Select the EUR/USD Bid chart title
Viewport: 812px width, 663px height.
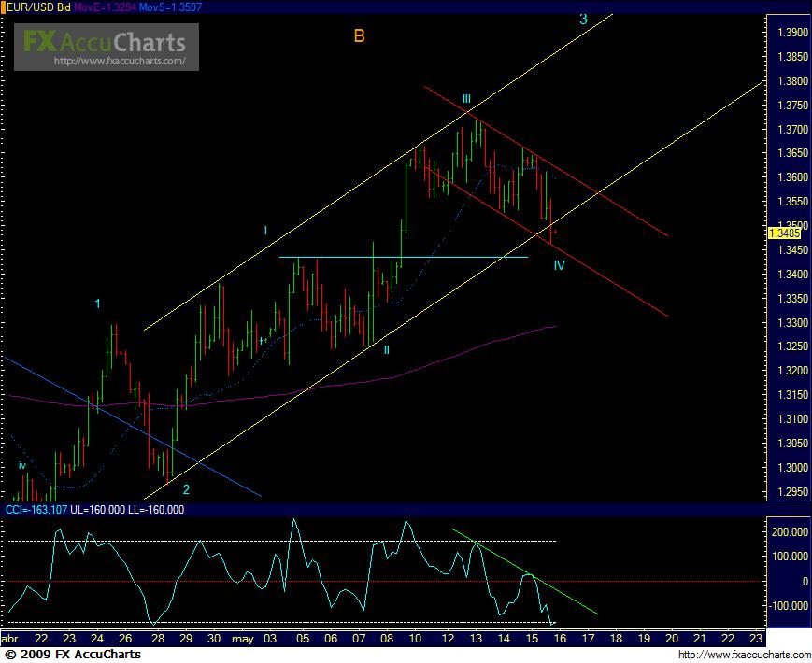37,7
